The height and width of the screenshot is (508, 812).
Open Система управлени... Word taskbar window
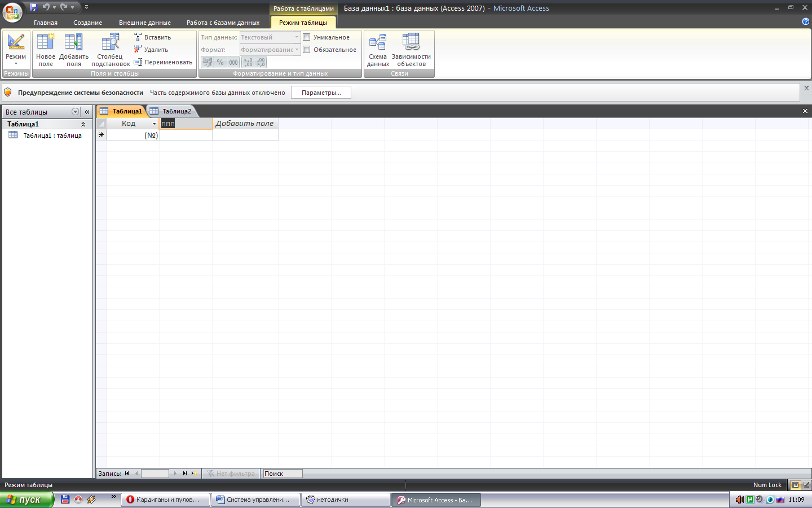[x=255, y=500]
